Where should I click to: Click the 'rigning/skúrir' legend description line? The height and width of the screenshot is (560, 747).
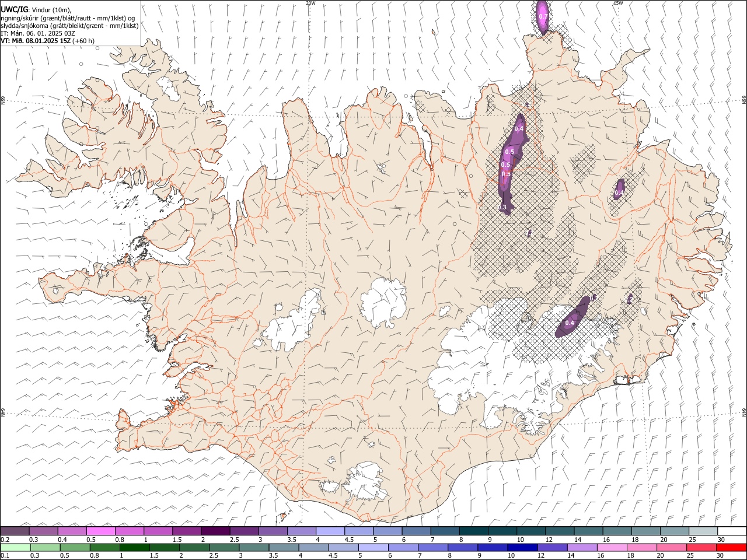pos(68,17)
